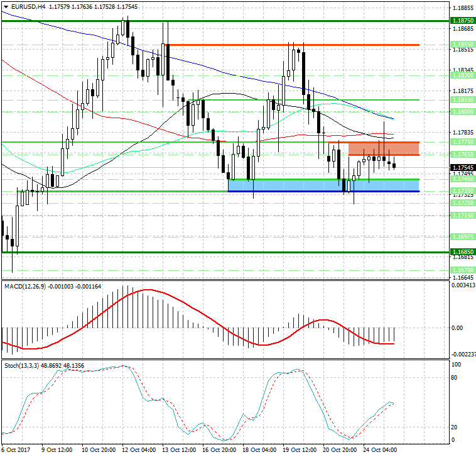
Task: Click the 1.18100 price level tag
Action: (462, 99)
